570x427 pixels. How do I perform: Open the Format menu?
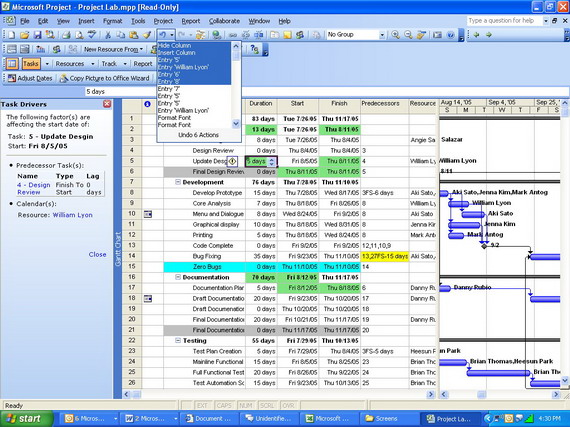click(112, 21)
